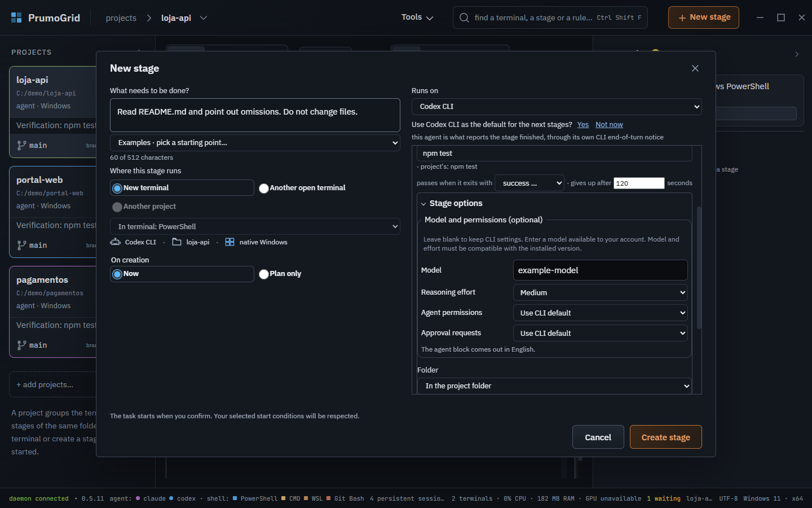The image size is (812, 508).
Task: Click the + add projects button
Action: pyautogui.click(x=53, y=384)
